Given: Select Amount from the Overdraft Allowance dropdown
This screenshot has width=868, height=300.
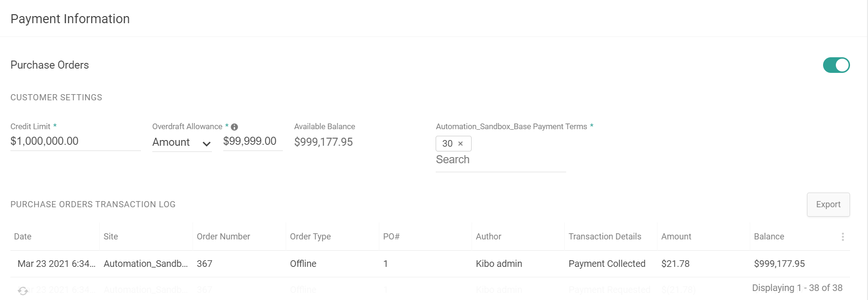Looking at the screenshot, I should point(175,142).
